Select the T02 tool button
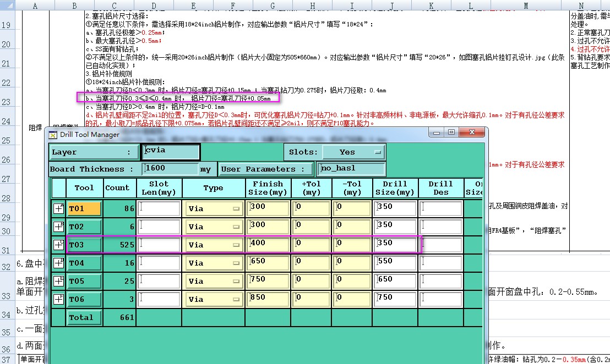The height and width of the screenshot is (364, 610). (84, 227)
